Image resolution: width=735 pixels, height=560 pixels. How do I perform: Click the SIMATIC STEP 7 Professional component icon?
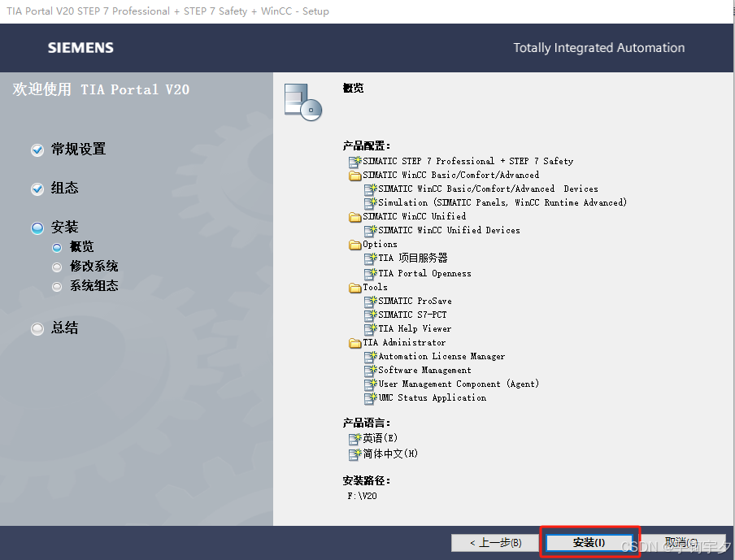(354, 162)
